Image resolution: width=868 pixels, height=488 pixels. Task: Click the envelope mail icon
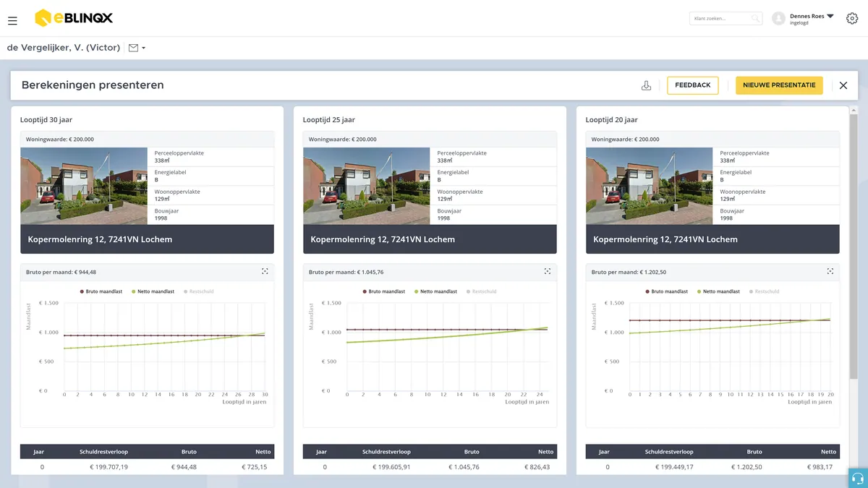(133, 48)
